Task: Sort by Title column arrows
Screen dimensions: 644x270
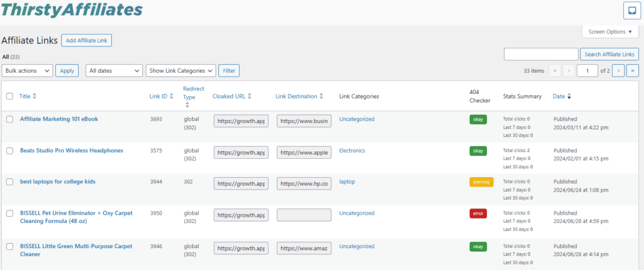Action: [x=35, y=97]
